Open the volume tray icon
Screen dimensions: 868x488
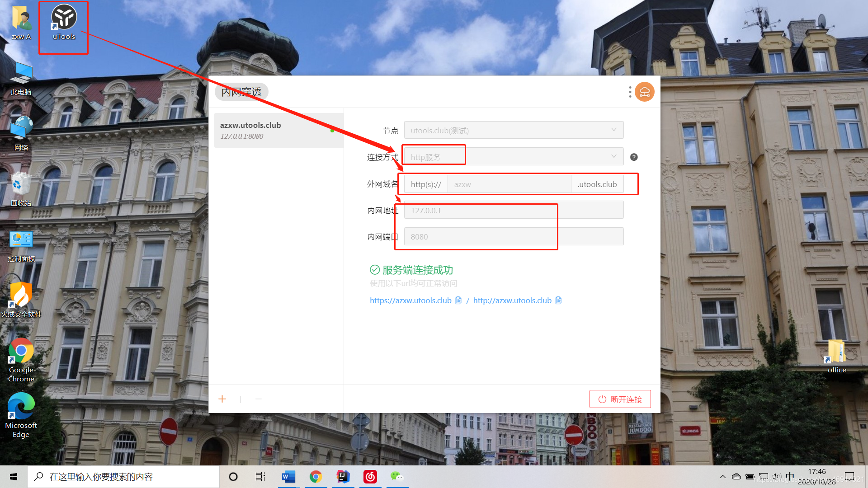(x=776, y=477)
